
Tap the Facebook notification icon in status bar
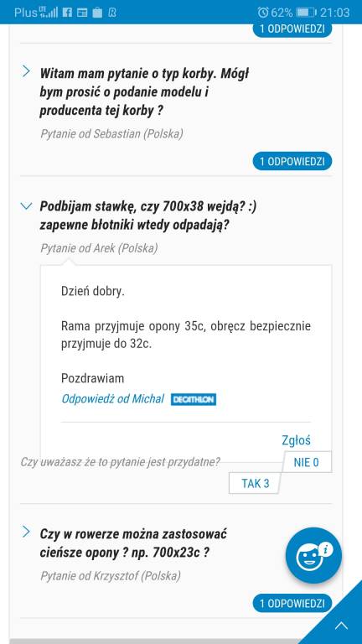(68, 13)
